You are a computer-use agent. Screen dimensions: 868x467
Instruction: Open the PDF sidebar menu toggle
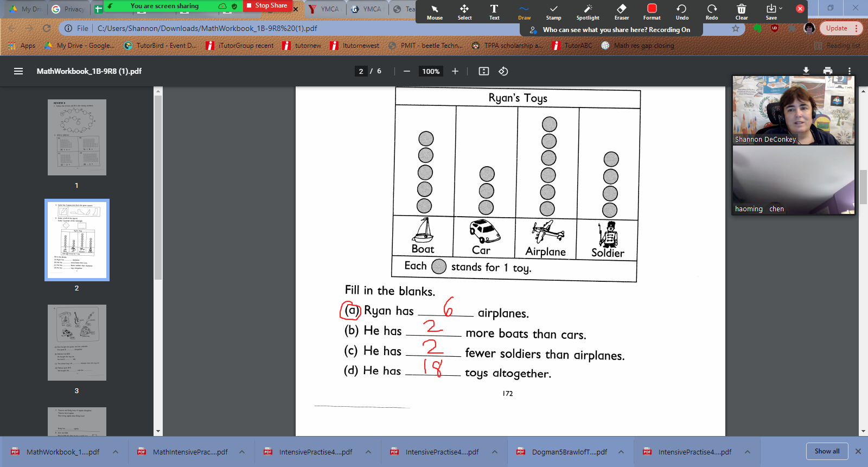point(18,71)
